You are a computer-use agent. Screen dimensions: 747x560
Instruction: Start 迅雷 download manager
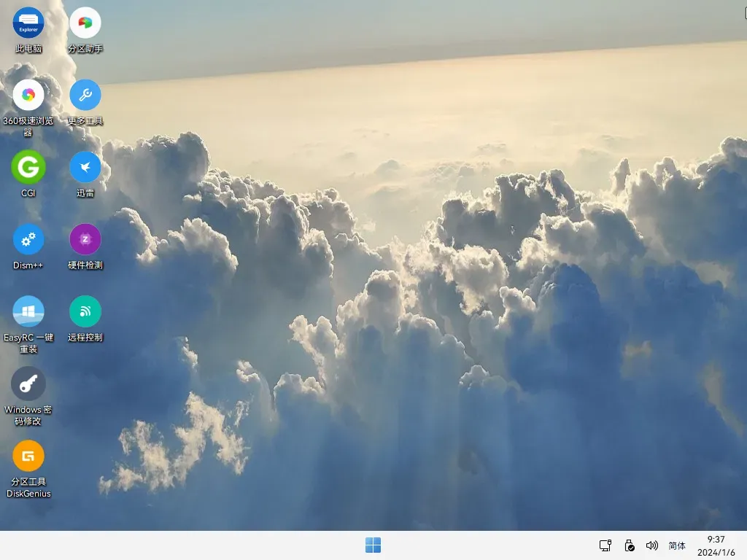[85, 168]
